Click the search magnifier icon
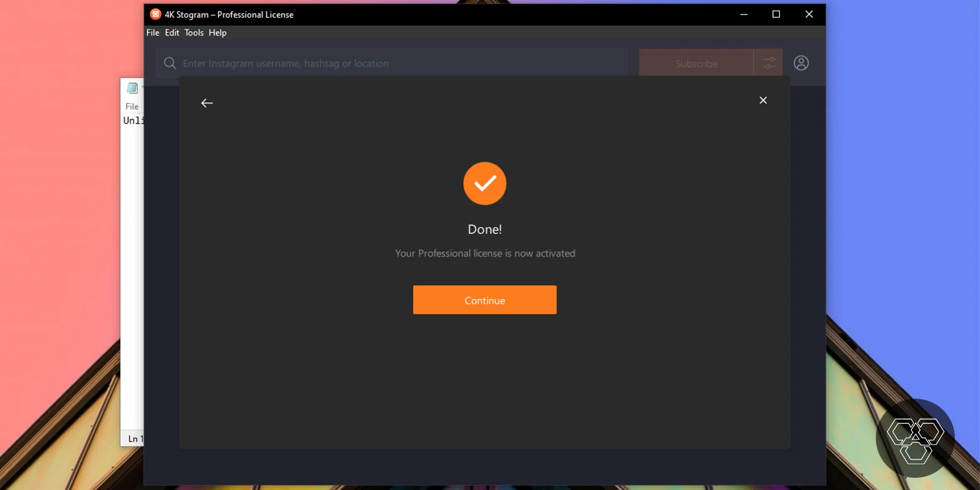 (170, 63)
